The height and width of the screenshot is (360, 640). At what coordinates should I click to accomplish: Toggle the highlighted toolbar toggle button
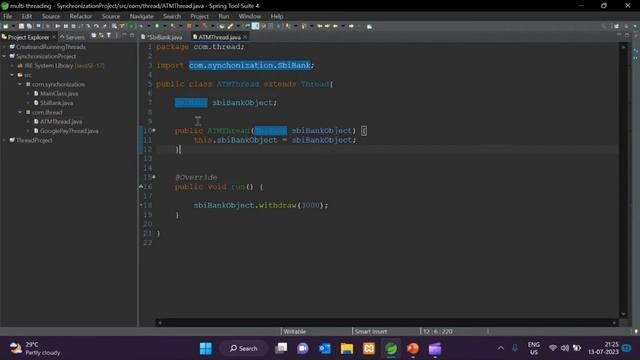tap(255, 26)
